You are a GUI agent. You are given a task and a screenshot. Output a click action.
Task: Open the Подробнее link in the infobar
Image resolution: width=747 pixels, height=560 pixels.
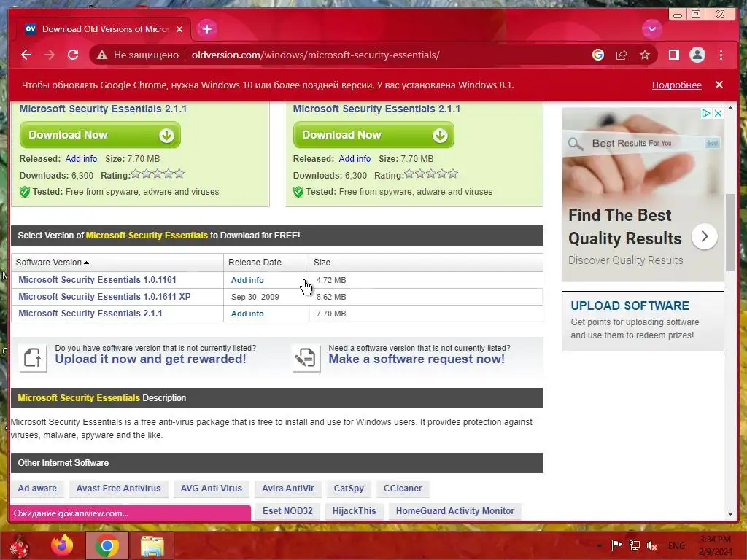tap(676, 85)
